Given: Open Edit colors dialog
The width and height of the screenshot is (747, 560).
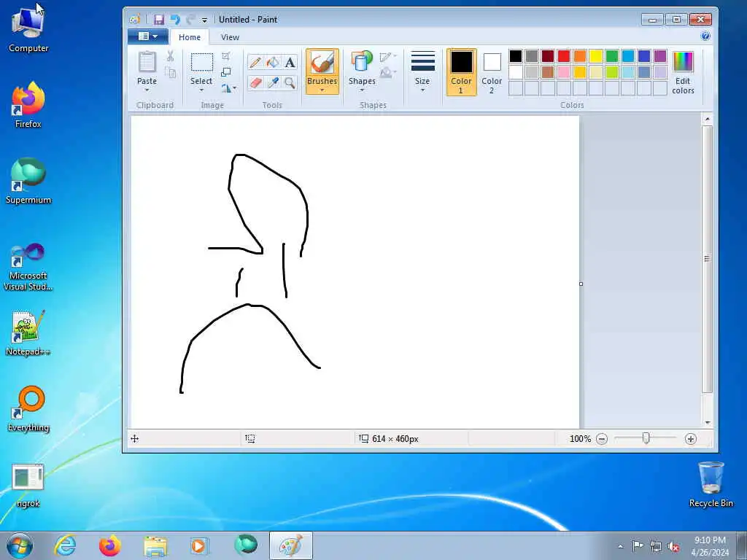Looking at the screenshot, I should pos(683,72).
